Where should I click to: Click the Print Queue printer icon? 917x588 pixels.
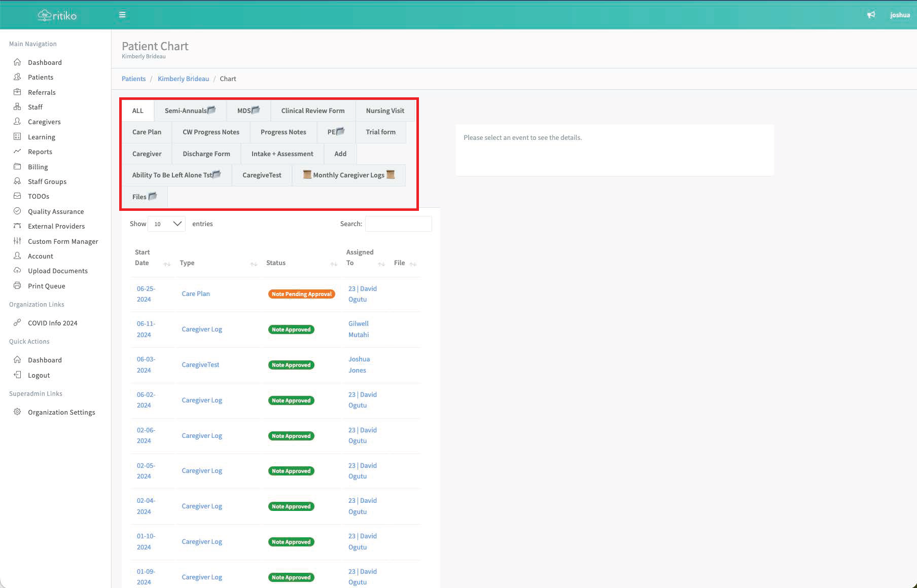pyautogui.click(x=17, y=285)
